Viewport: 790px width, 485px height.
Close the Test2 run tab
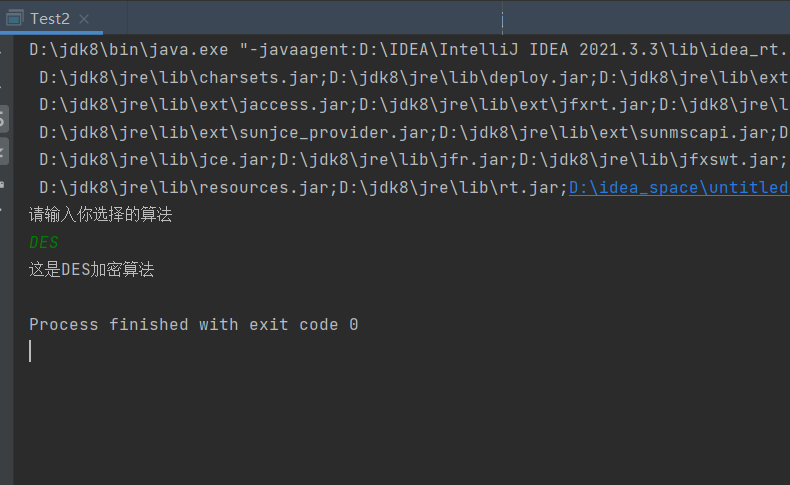tap(83, 19)
